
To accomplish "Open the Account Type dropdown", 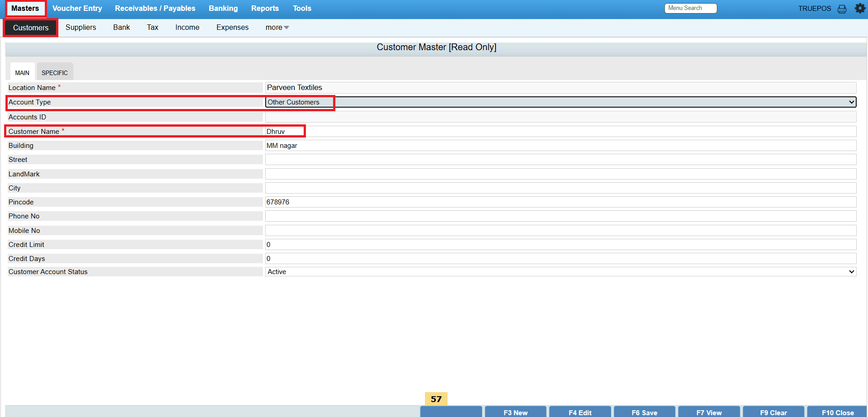I will [561, 102].
